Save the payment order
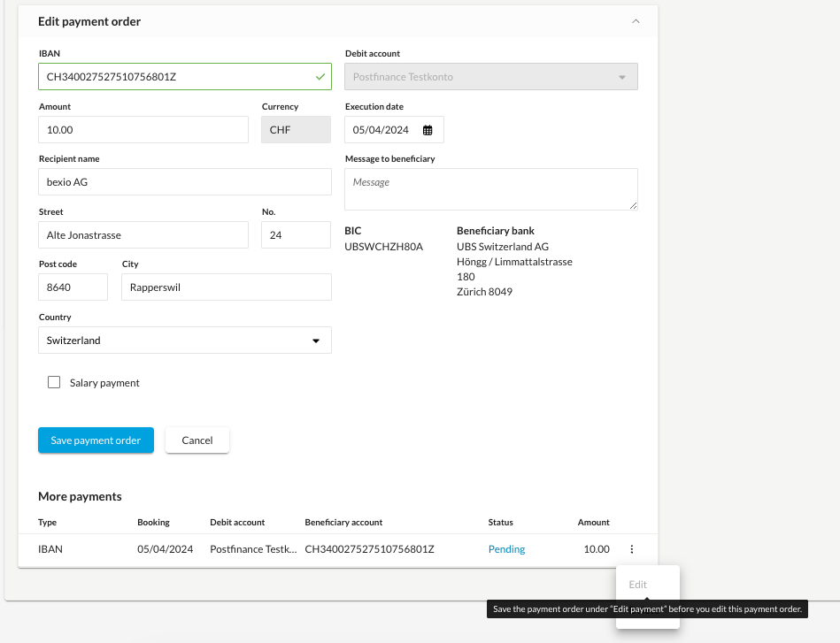 [x=96, y=440]
